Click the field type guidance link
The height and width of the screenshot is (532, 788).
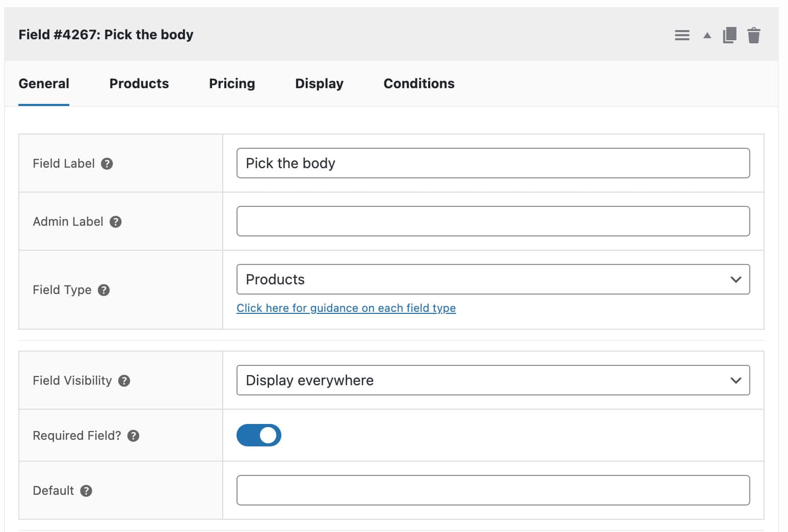(x=346, y=308)
